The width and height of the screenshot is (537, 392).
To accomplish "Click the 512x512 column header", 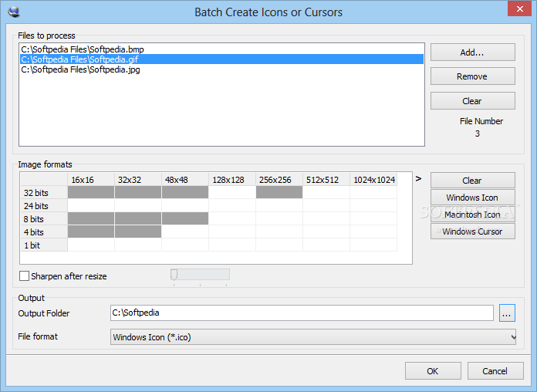I will 326,180.
